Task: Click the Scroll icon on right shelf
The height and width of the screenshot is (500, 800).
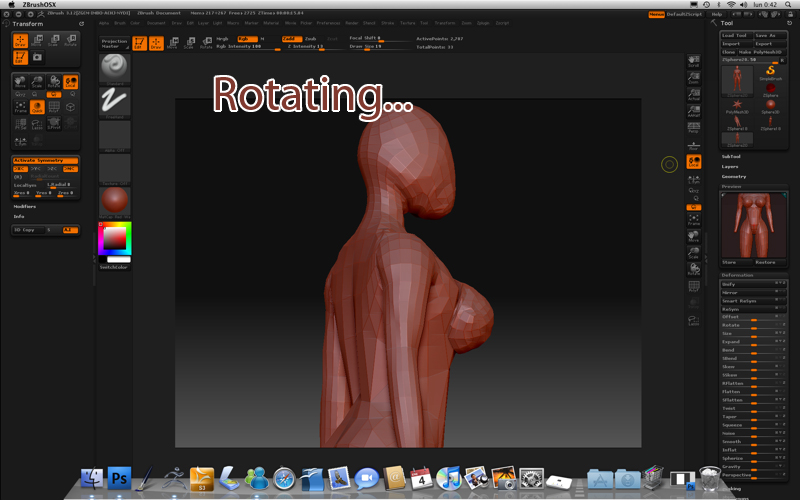Action: [x=693, y=61]
